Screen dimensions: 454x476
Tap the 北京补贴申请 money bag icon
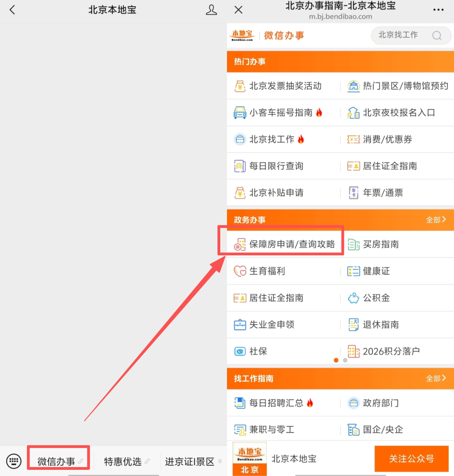pyautogui.click(x=240, y=193)
